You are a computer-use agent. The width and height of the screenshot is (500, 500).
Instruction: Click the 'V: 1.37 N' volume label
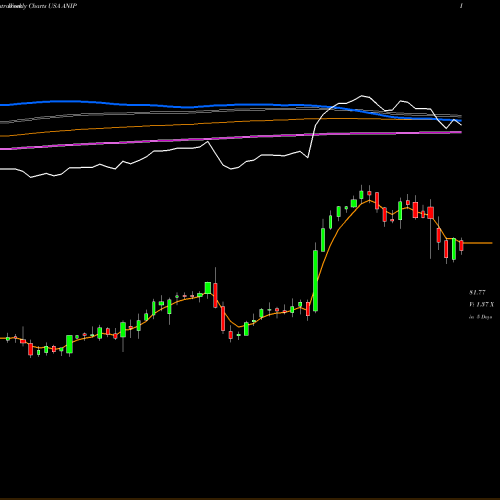click(x=481, y=305)
